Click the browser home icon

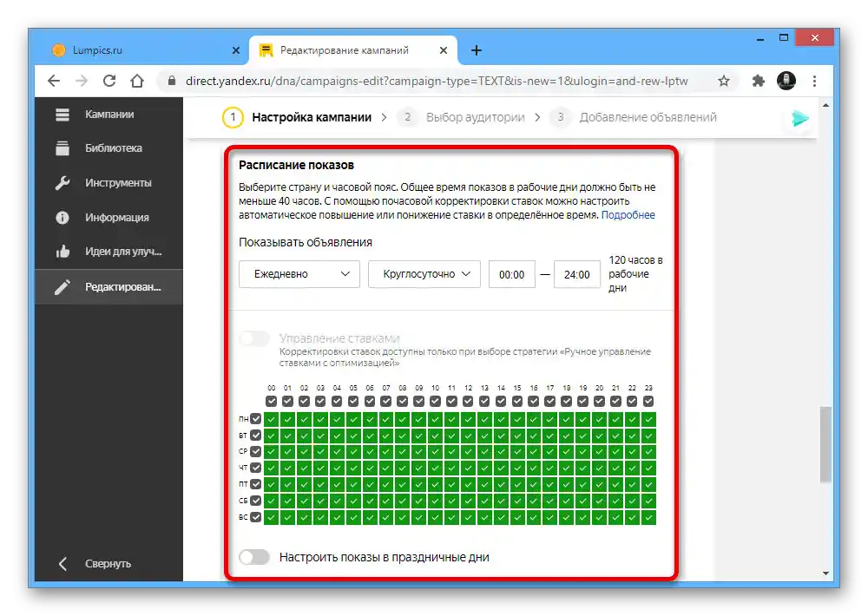pos(137,82)
